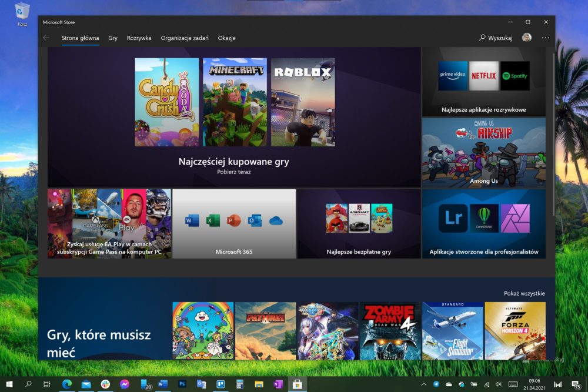Click the Pobierz teraz link

point(234,172)
